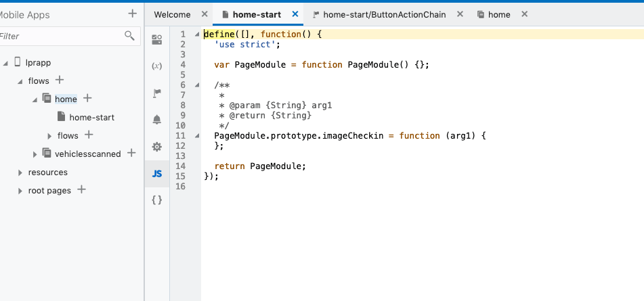Click the plus icon next to root pages

pos(81,189)
